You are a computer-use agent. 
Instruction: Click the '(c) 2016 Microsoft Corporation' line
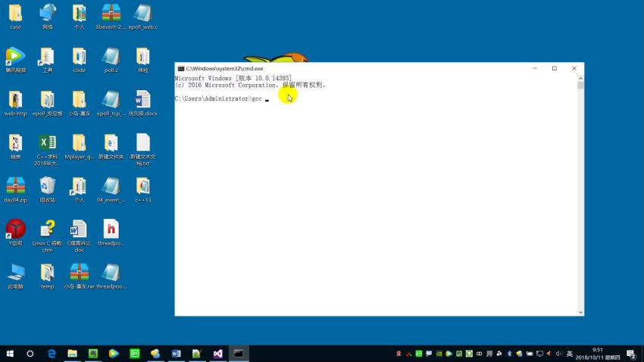(x=250, y=85)
